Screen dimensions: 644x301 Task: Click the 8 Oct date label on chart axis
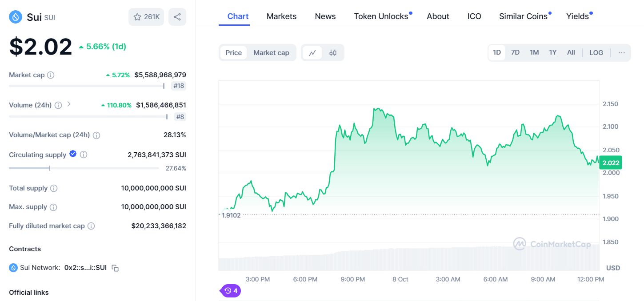[x=400, y=279]
